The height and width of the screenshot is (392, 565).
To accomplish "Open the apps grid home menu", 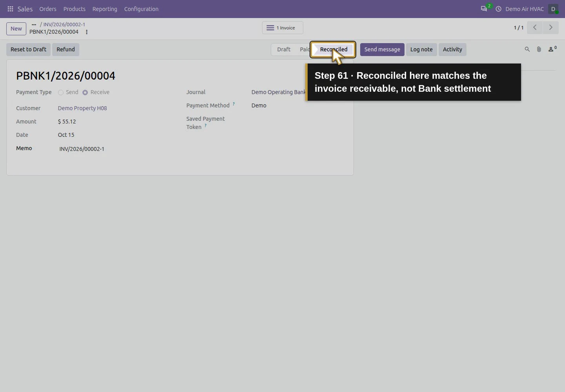I will (10, 9).
